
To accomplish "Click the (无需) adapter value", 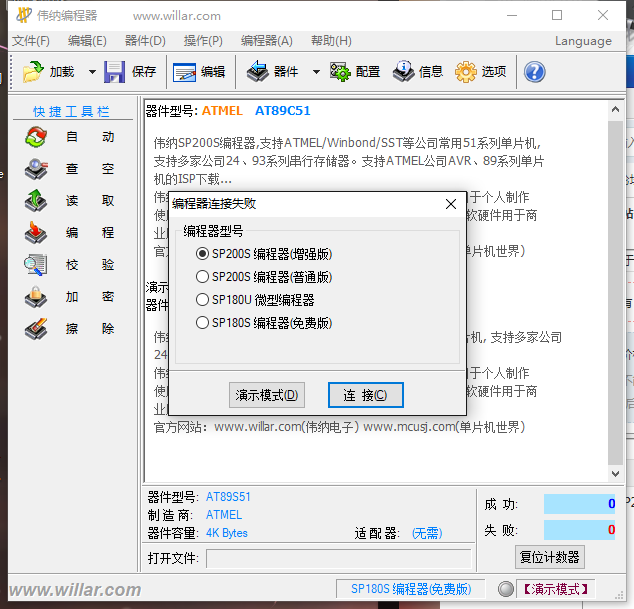I will (x=427, y=533).
